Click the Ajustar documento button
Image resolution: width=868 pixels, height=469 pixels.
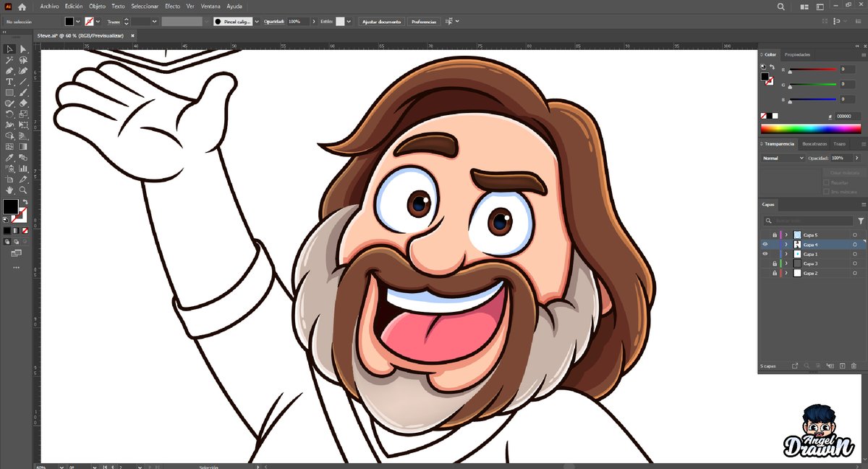click(381, 22)
